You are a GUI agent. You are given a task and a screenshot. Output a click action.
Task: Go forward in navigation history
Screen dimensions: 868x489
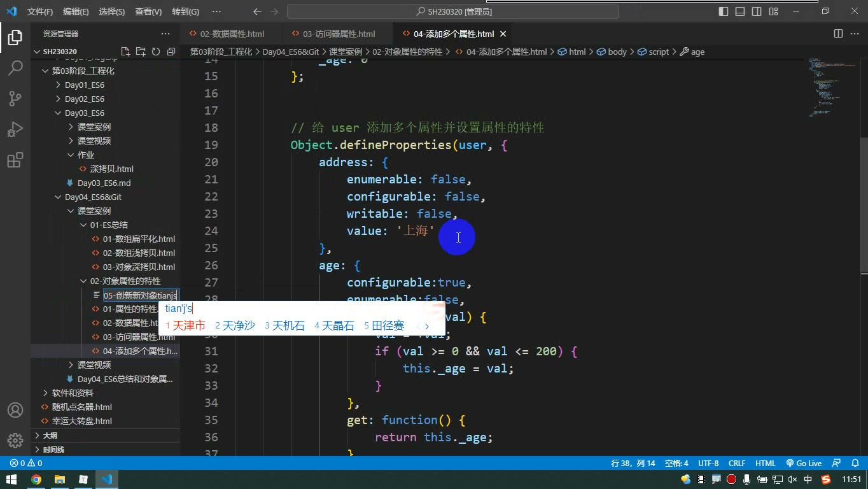[275, 11]
